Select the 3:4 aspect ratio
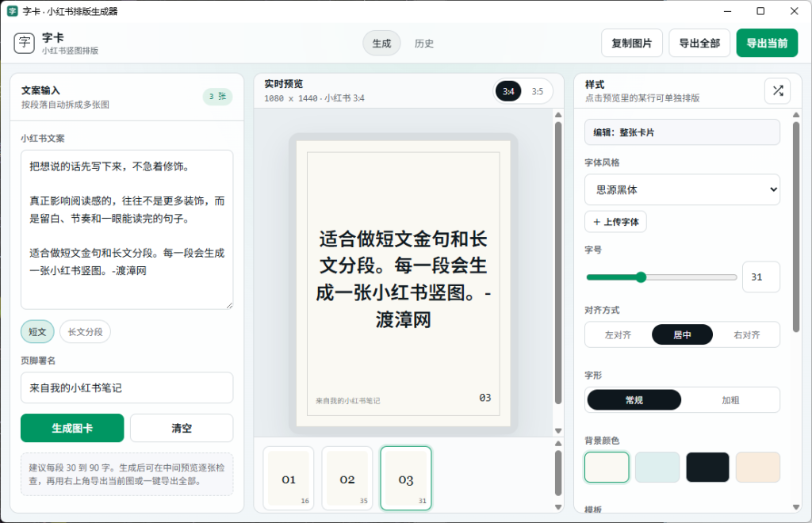This screenshot has height=523, width=812. pos(508,92)
